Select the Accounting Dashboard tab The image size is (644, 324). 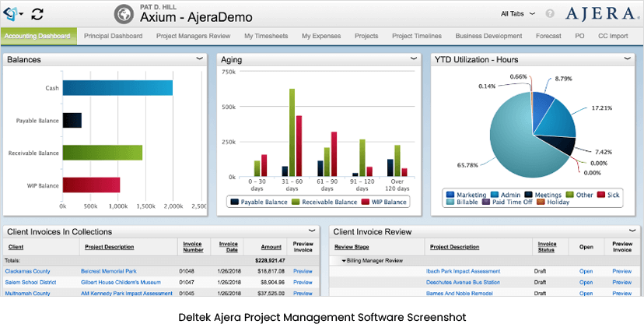click(39, 36)
